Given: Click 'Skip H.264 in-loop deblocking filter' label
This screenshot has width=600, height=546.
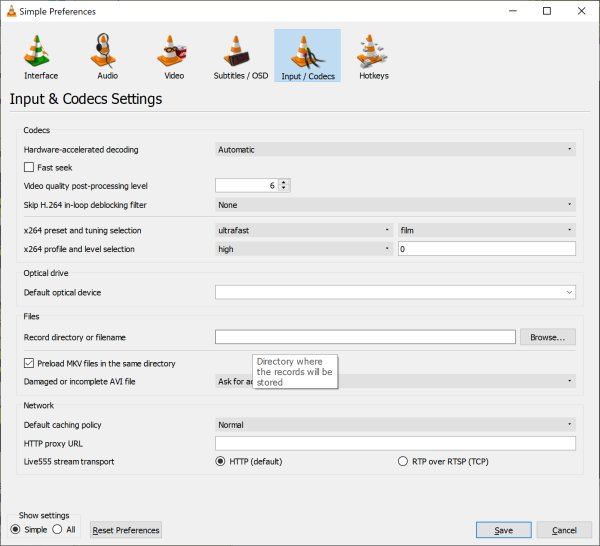Looking at the screenshot, I should (85, 205).
